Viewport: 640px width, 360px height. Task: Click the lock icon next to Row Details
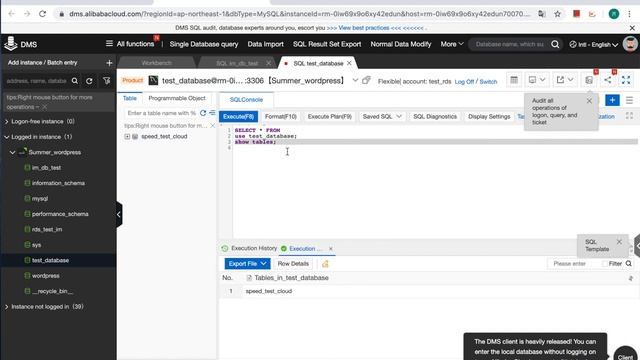325,264
